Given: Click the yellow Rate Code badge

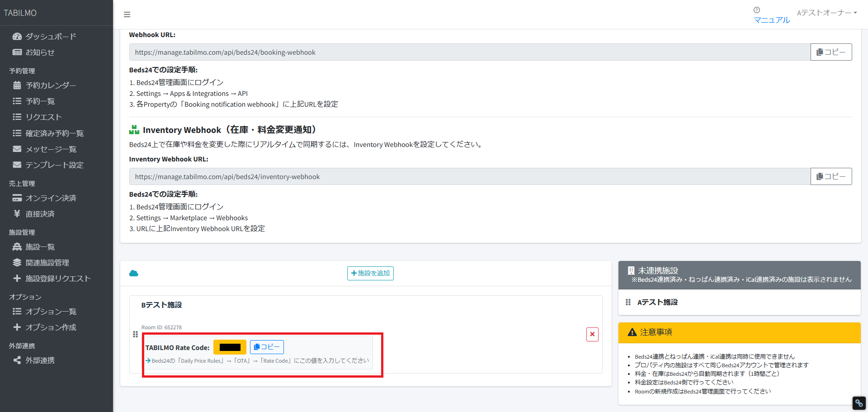Looking at the screenshot, I should point(230,347).
